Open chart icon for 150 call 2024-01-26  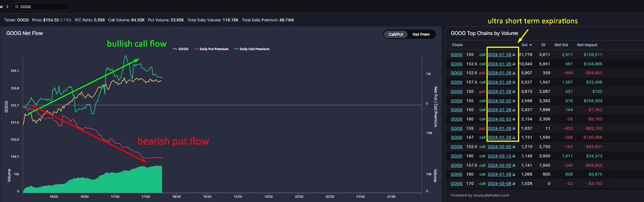coord(514,109)
